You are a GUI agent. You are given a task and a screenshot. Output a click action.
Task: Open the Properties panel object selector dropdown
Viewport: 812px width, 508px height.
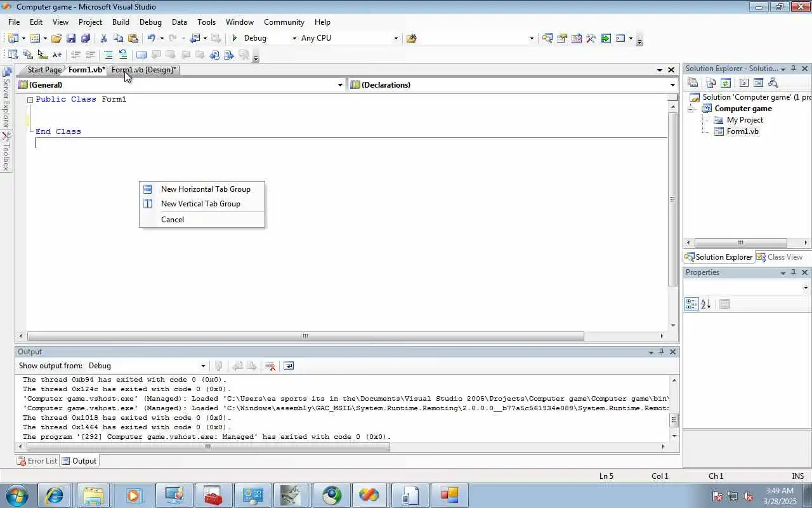tap(806, 288)
